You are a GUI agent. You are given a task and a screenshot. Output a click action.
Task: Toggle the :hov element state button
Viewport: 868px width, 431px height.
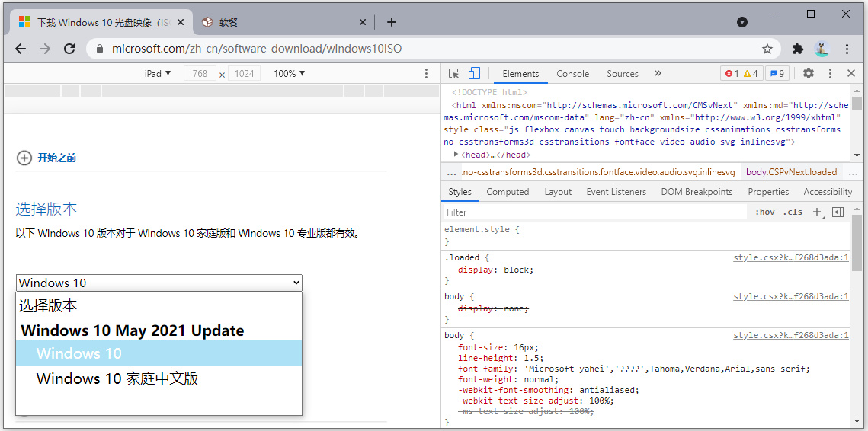tap(764, 212)
